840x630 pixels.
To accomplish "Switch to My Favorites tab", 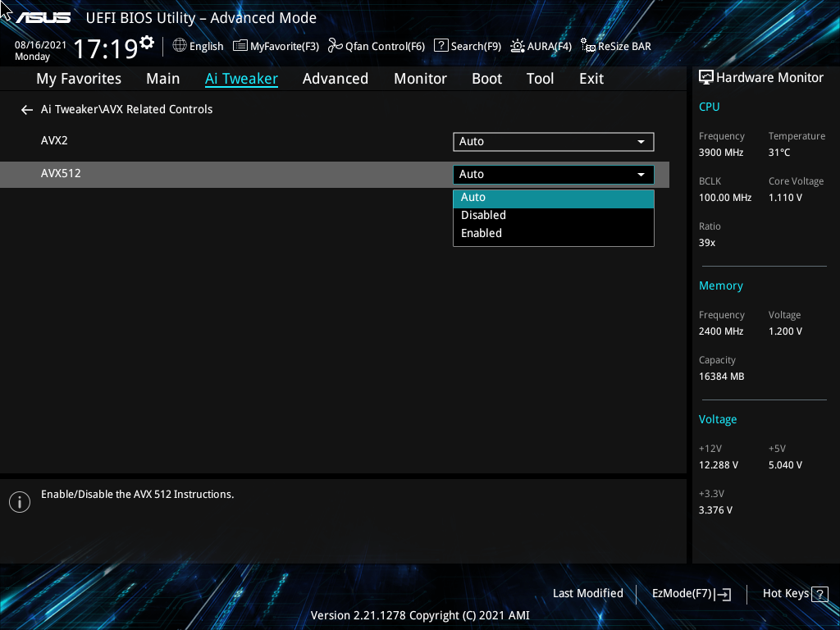I will point(79,79).
